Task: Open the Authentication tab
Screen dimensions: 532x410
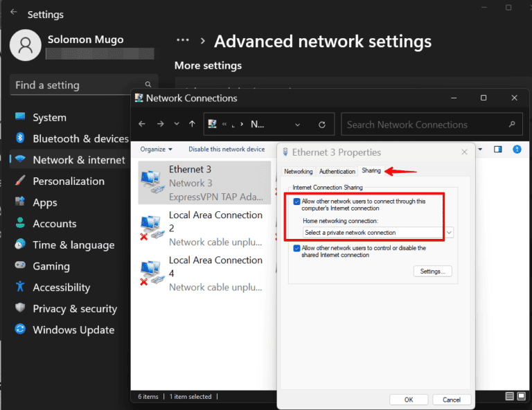Action: tap(337, 171)
